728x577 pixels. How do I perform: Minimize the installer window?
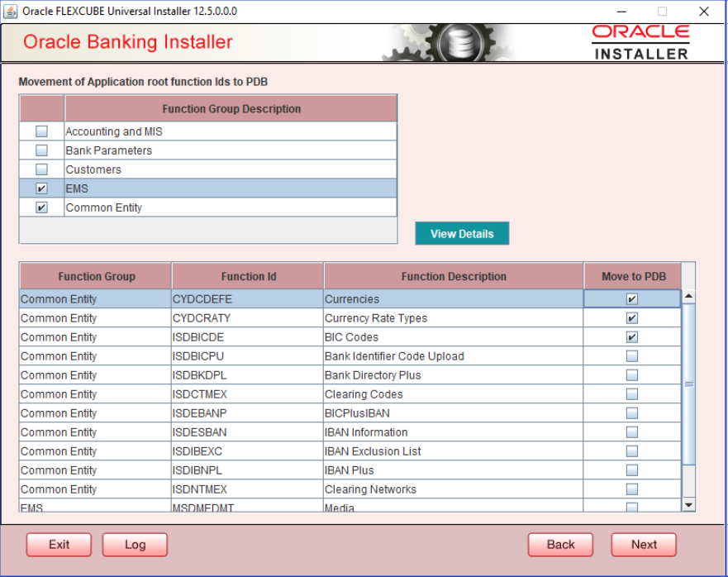pyautogui.click(x=621, y=12)
